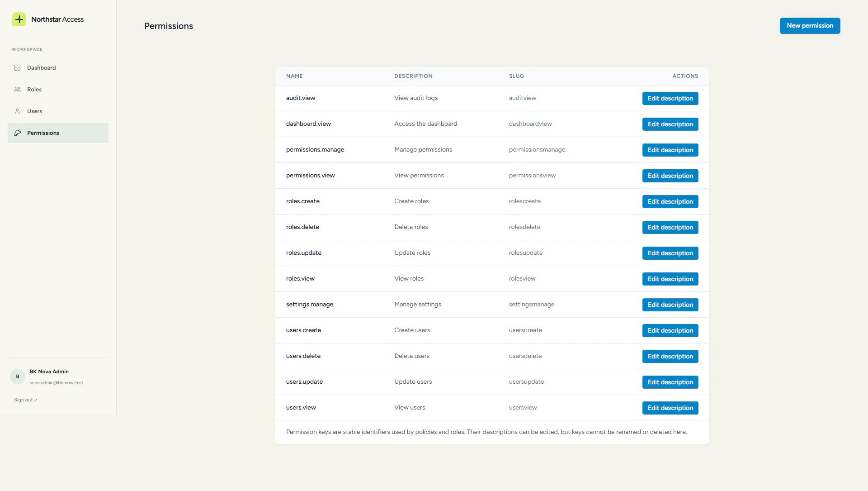868x491 pixels.
Task: Click the 'Manage settings' description
Action: tap(418, 305)
